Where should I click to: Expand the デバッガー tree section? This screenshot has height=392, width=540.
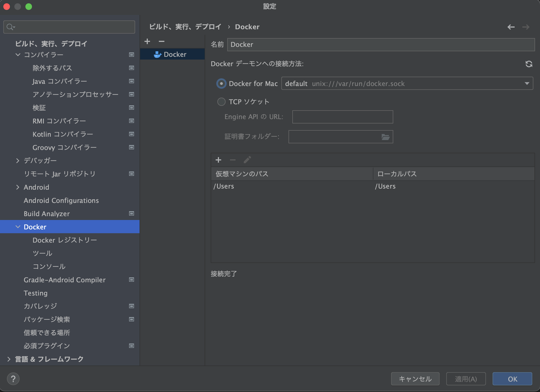coord(18,160)
